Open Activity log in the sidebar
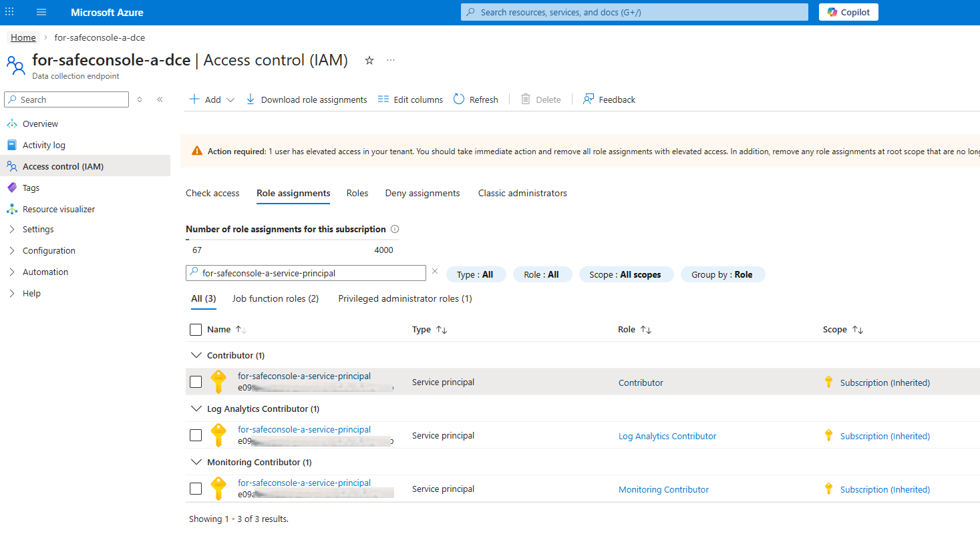Image resolution: width=980 pixels, height=536 pixels. pyautogui.click(x=44, y=145)
